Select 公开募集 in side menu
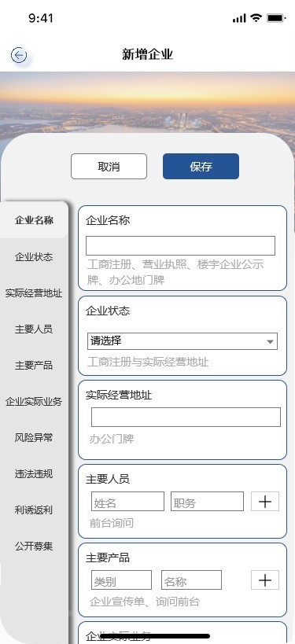The image size is (295, 644). point(34,546)
